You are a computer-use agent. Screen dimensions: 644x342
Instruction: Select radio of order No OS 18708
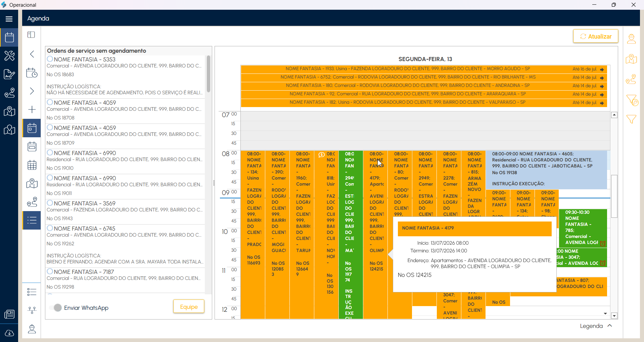coord(50,102)
